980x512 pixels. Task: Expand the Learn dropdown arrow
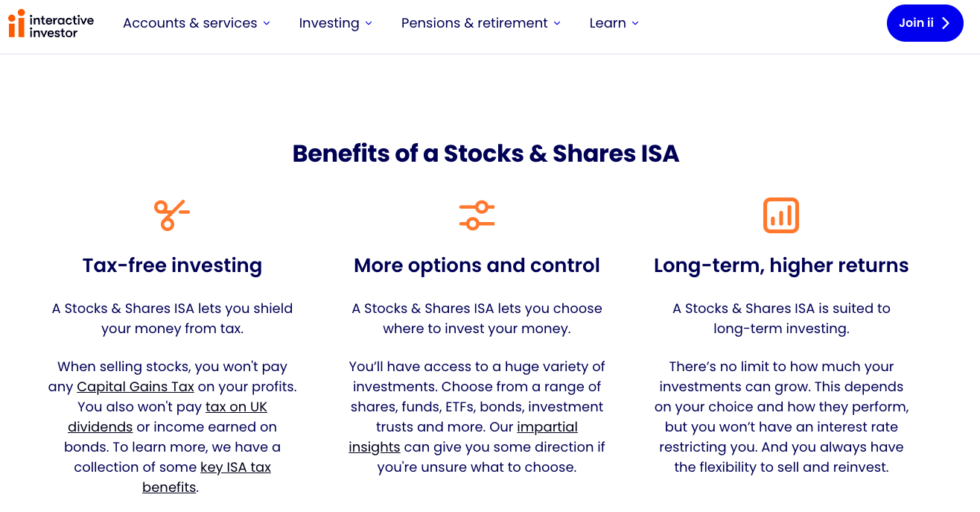pos(634,23)
